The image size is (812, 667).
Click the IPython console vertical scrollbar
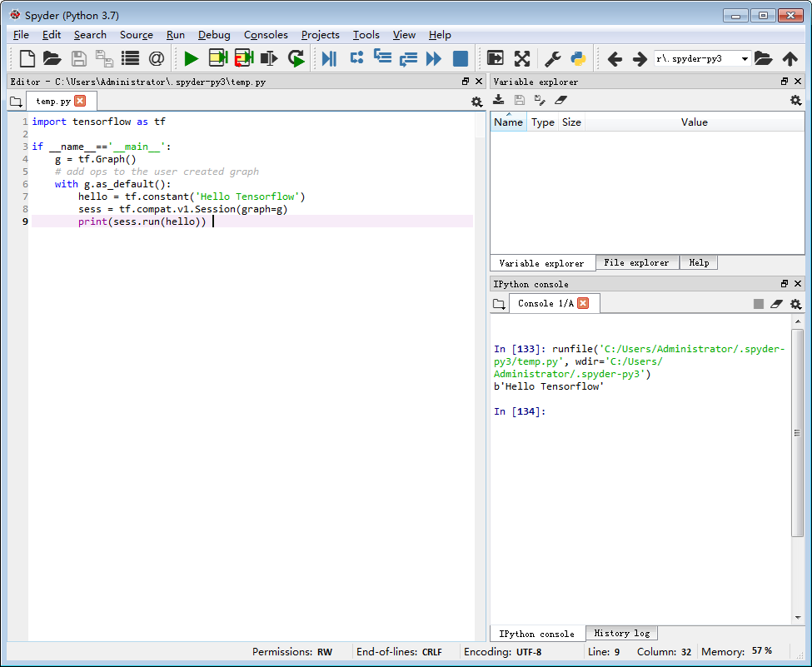coord(798,433)
